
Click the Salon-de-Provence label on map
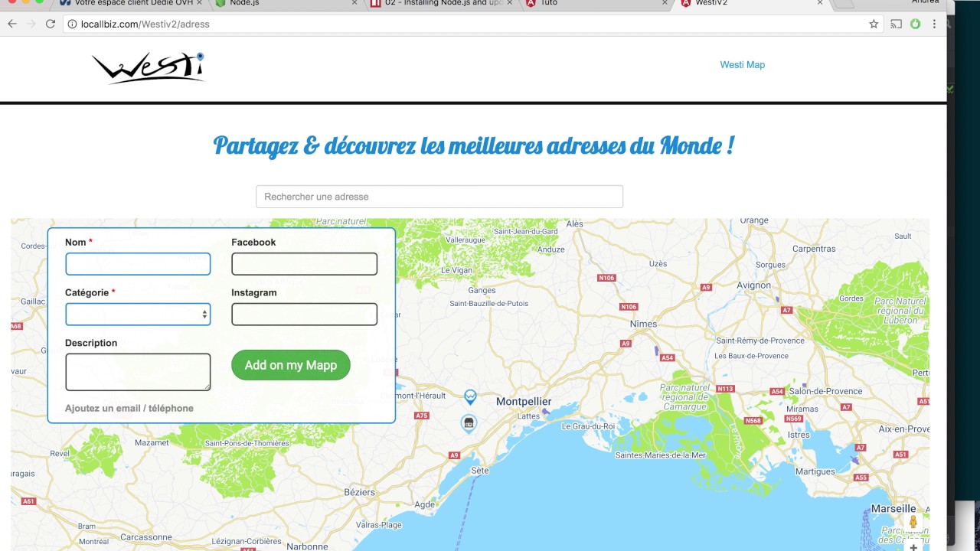pyautogui.click(x=825, y=391)
